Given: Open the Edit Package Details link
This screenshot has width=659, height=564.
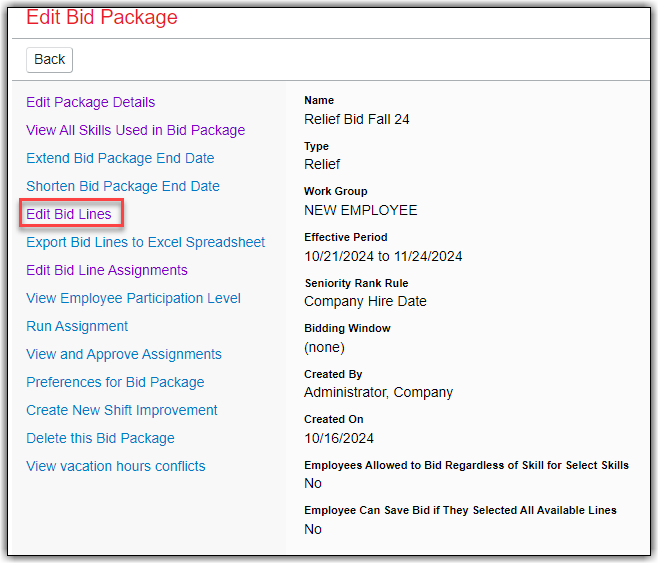Looking at the screenshot, I should [x=90, y=102].
